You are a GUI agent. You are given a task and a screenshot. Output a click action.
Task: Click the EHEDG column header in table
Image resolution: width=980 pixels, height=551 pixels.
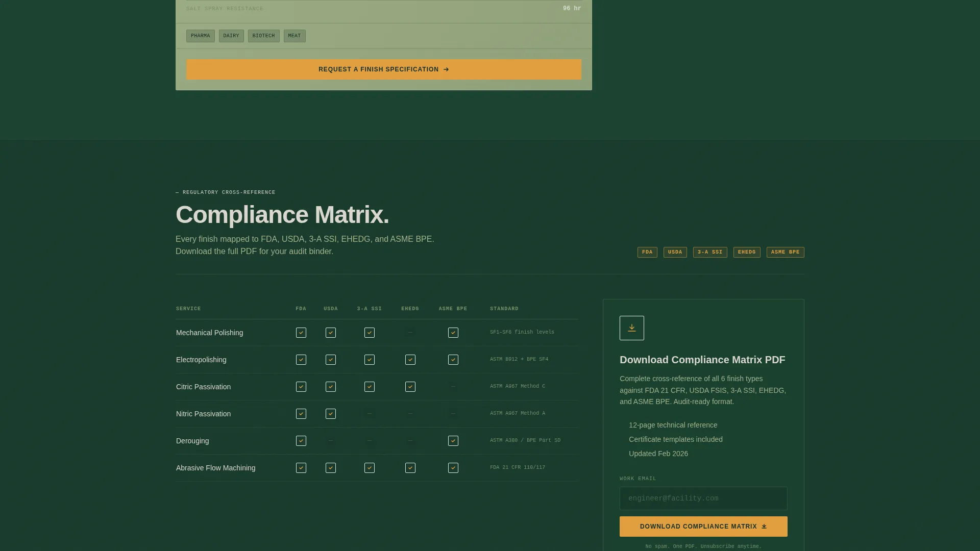click(410, 309)
